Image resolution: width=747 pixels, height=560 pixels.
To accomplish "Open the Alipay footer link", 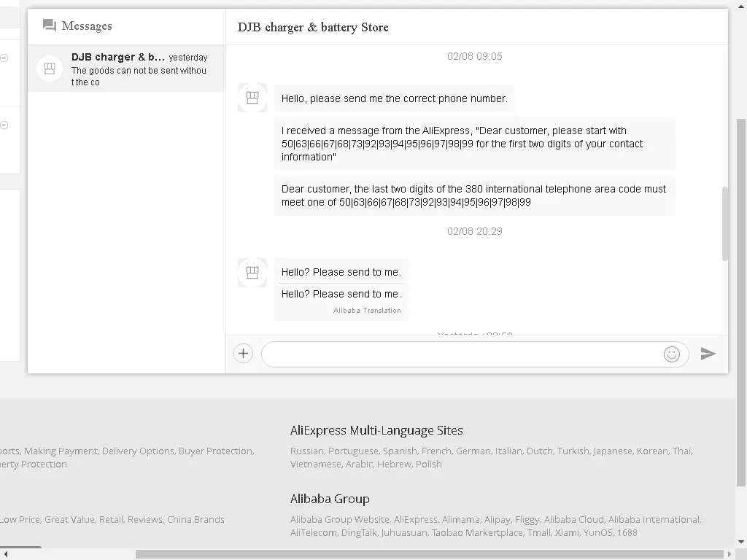I will (497, 519).
